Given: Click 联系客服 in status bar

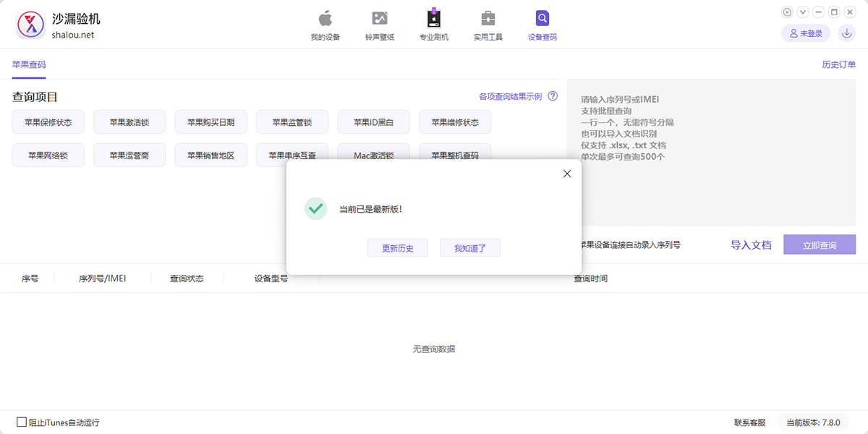Looking at the screenshot, I should (x=749, y=422).
